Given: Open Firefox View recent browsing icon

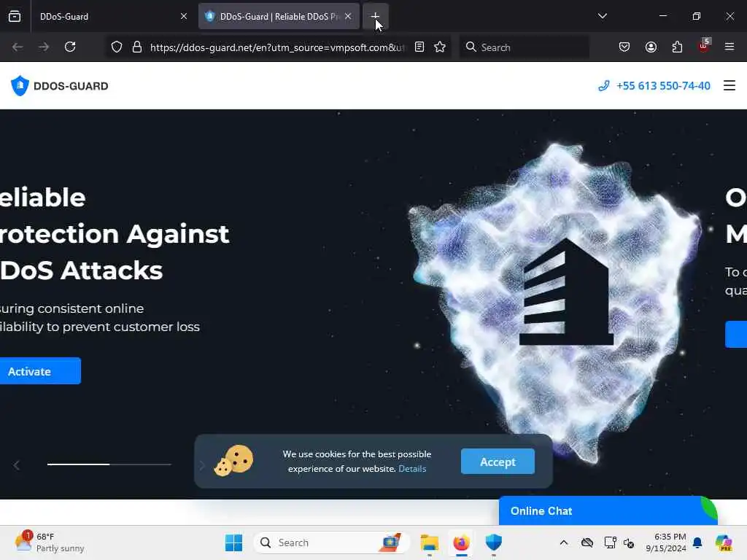Looking at the screenshot, I should [x=15, y=16].
